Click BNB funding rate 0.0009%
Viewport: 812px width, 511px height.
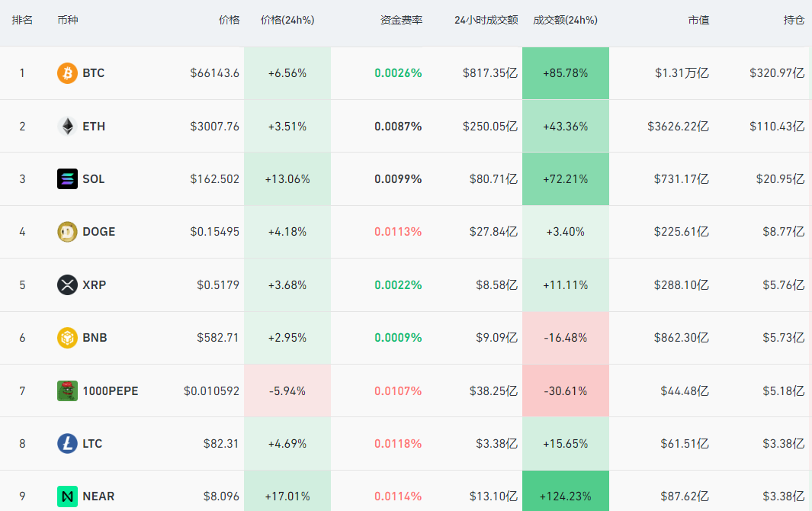coord(398,338)
